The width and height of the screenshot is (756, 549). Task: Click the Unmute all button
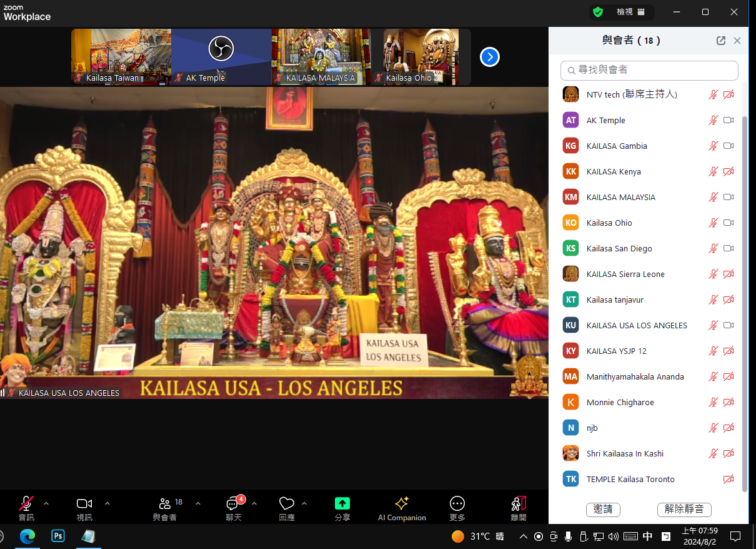pos(684,509)
